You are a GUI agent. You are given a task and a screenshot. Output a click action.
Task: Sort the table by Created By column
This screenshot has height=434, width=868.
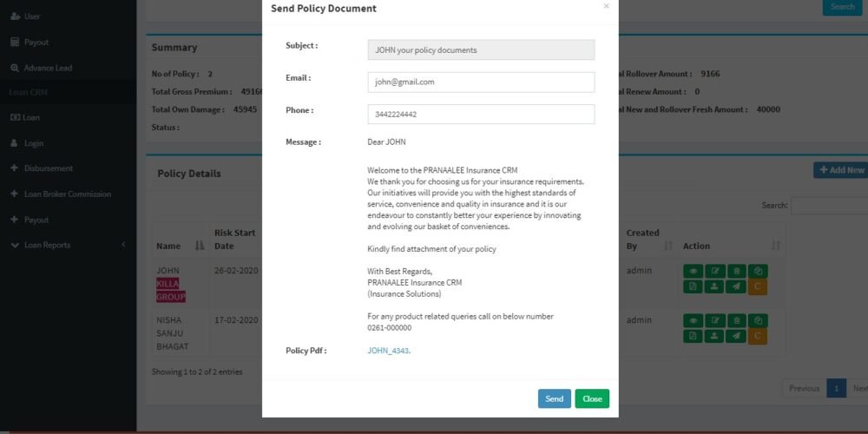(667, 246)
